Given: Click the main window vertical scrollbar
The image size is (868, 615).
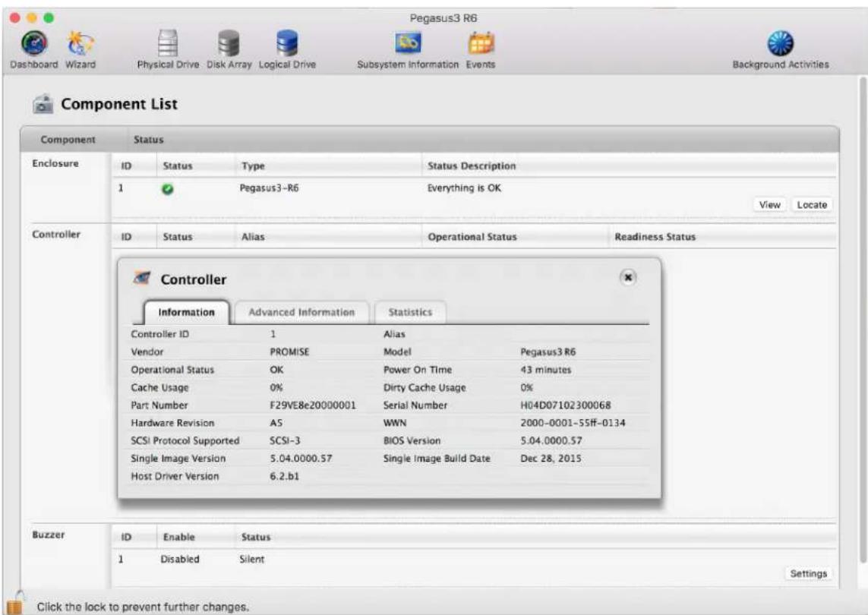Looking at the screenshot, I should 863,319.
